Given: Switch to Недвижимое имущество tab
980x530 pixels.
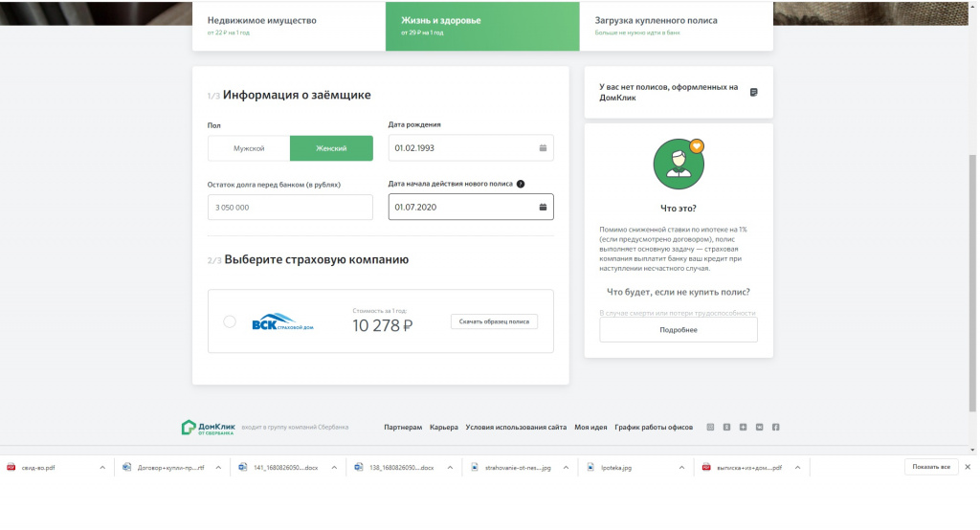Looking at the screenshot, I should click(289, 26).
